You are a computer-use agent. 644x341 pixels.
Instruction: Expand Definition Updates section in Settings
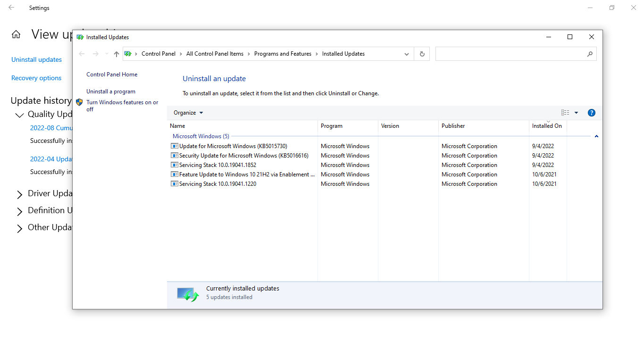point(19,211)
